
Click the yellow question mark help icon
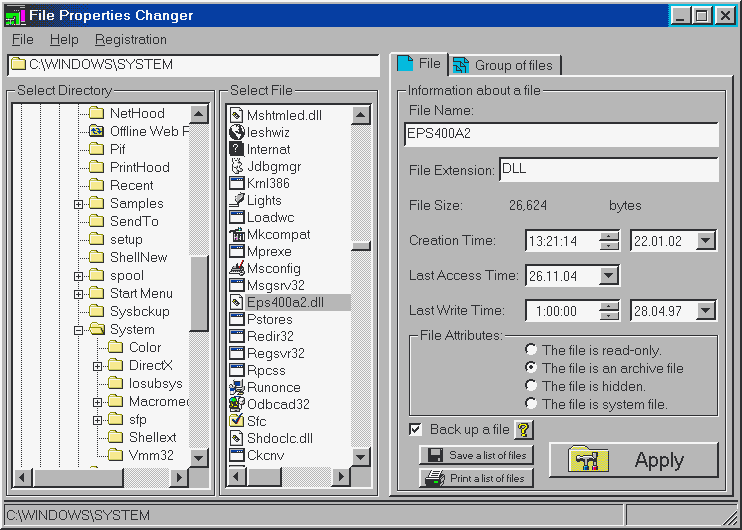pos(523,430)
